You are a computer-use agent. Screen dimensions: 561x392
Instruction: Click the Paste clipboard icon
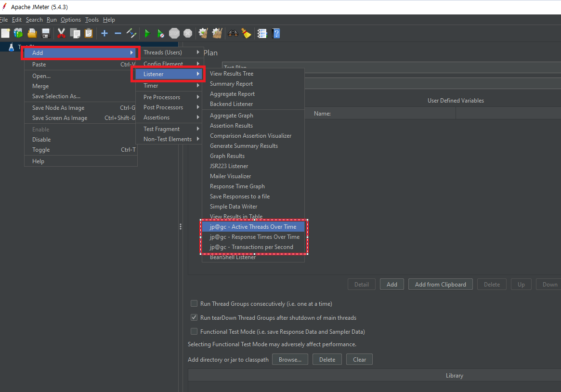tap(89, 33)
